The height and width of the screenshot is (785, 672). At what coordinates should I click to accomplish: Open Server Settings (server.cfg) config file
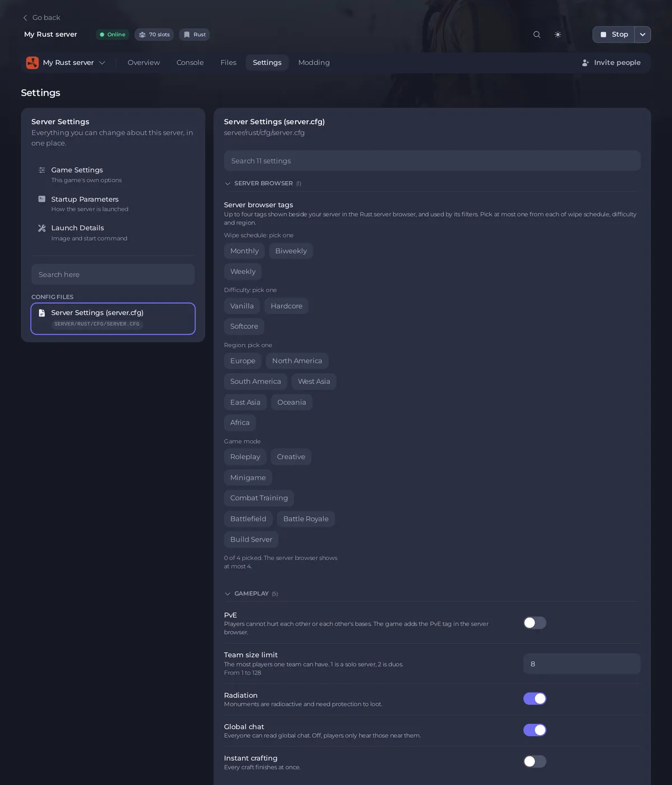pos(113,319)
